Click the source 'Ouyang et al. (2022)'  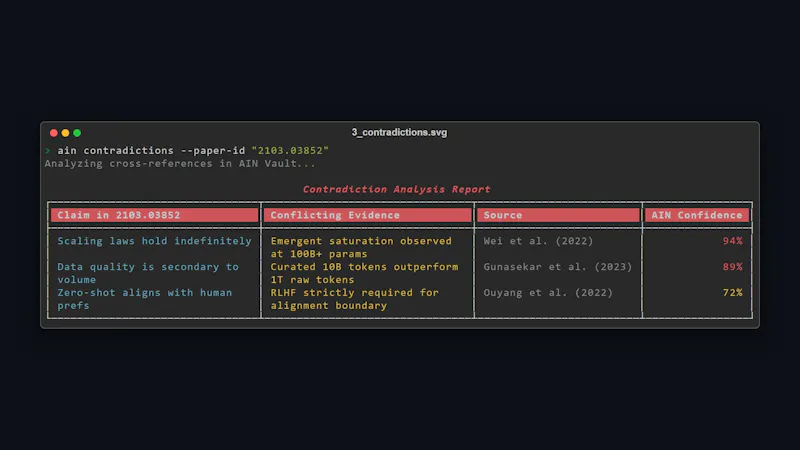(548, 293)
